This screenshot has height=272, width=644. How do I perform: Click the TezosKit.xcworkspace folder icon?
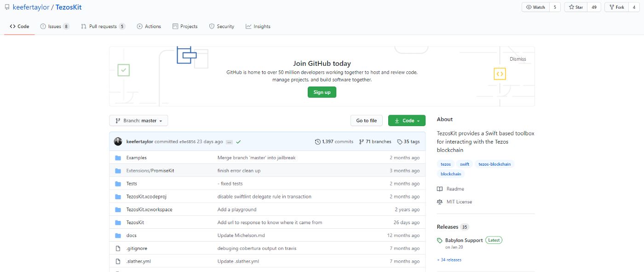[x=118, y=209]
